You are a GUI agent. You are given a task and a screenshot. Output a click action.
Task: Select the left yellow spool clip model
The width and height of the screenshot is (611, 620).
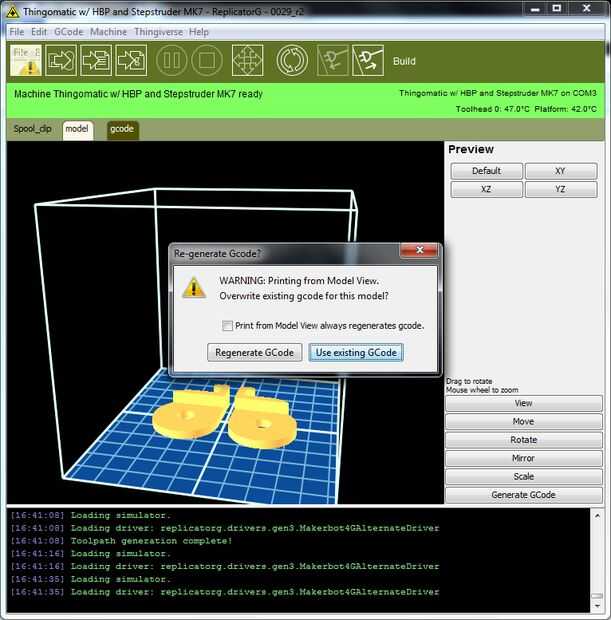[190, 413]
